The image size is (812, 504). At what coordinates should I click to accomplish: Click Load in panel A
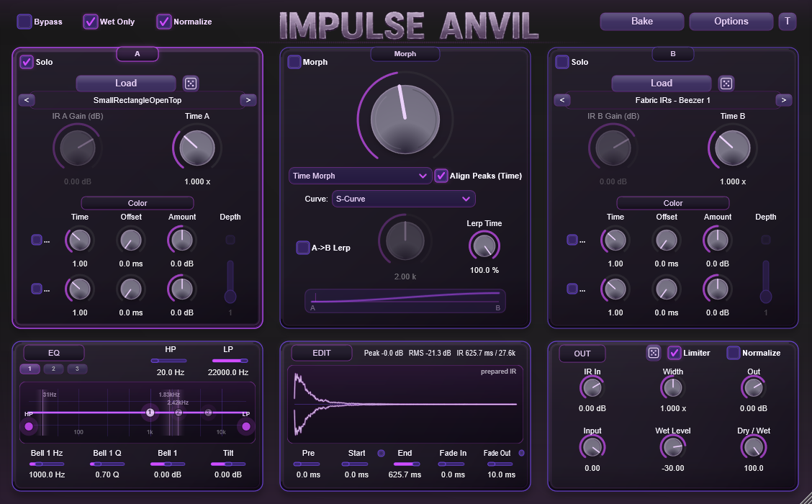coord(126,84)
